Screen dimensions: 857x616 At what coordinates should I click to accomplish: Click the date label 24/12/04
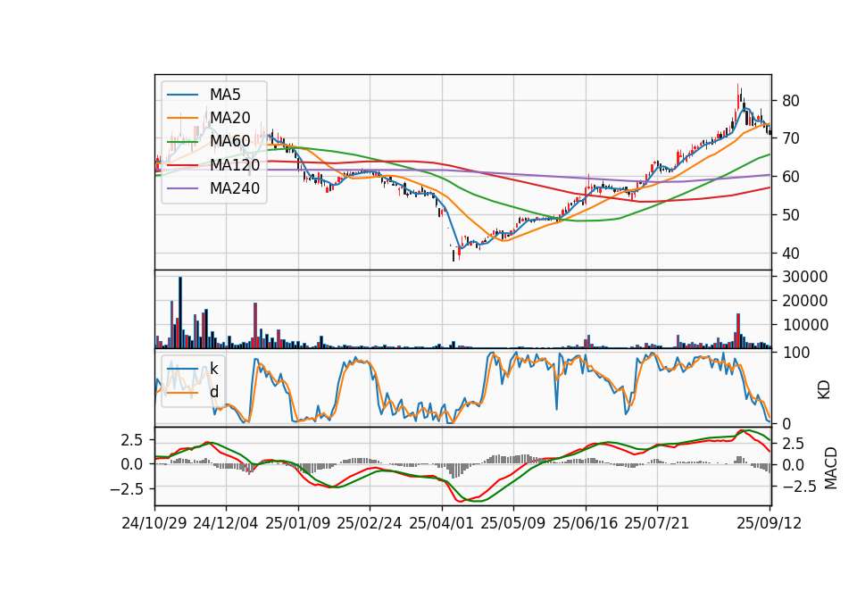coord(226,523)
